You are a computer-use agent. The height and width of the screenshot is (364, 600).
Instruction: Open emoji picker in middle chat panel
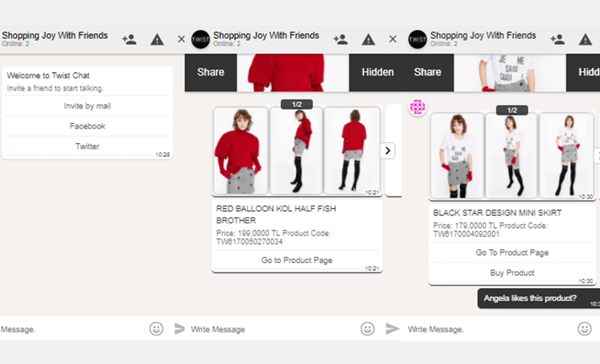coord(368,329)
